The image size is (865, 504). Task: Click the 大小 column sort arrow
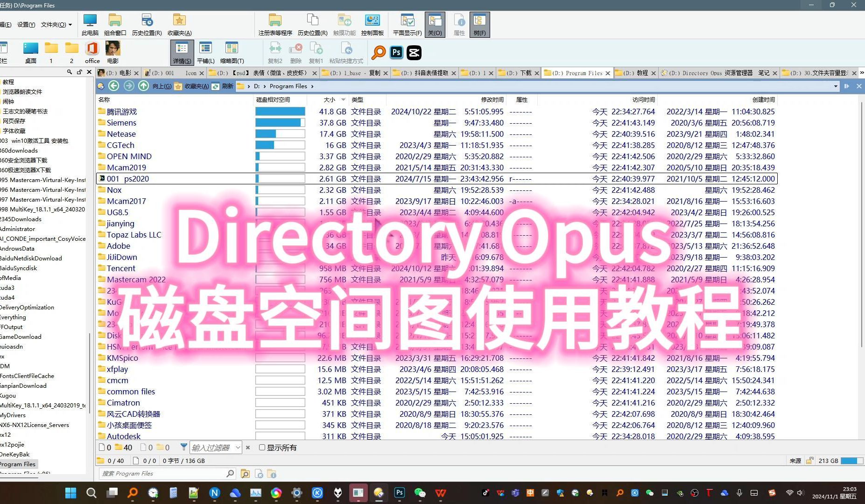[x=343, y=99]
